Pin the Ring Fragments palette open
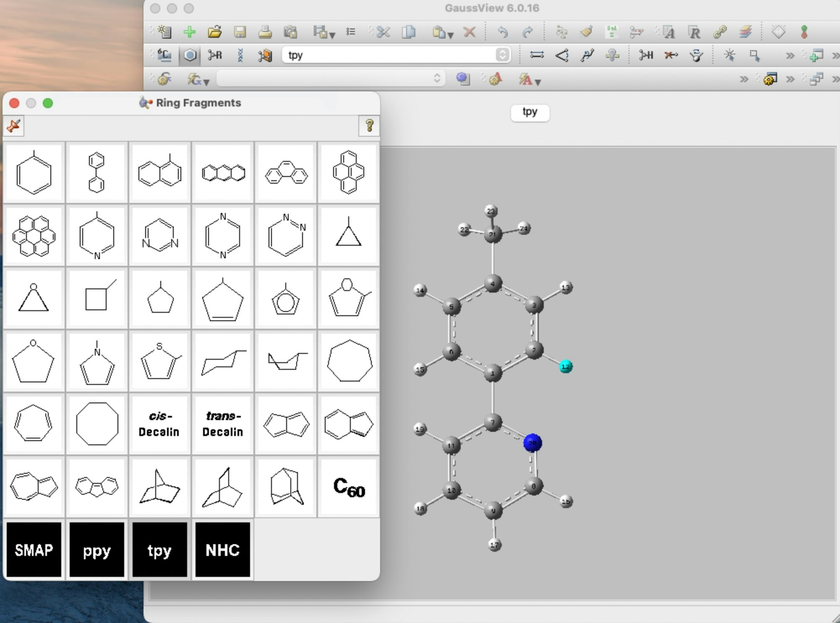This screenshot has width=840, height=623. pyautogui.click(x=14, y=125)
